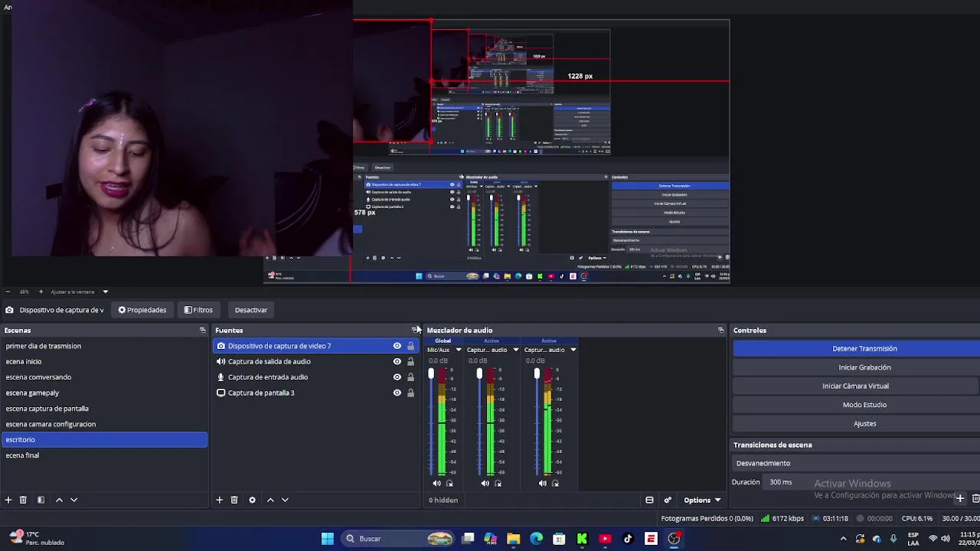Mute the Mic/Aux speaker icon
The height and width of the screenshot is (551, 980).
(x=436, y=483)
